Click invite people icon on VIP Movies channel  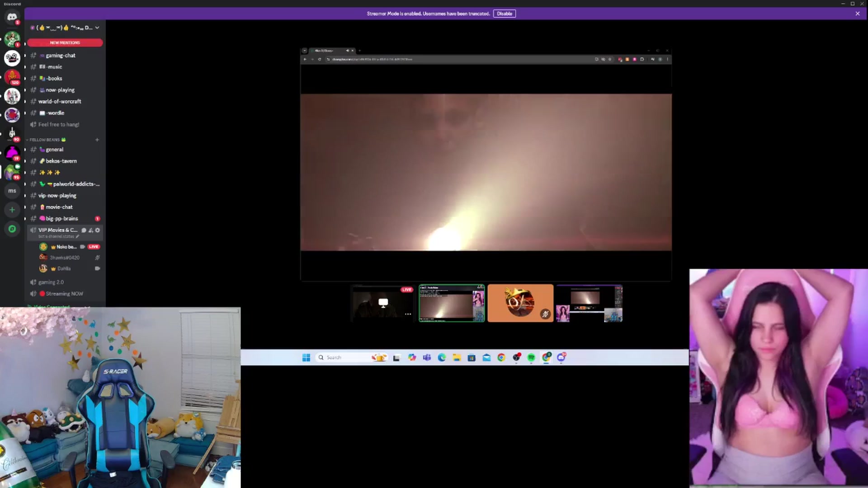[x=91, y=230]
